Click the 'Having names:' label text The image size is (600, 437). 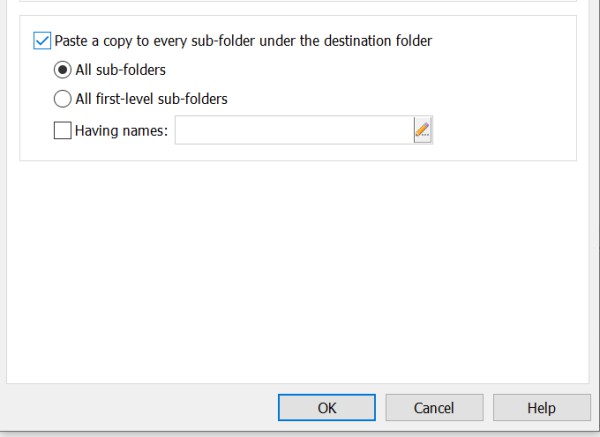point(121,130)
